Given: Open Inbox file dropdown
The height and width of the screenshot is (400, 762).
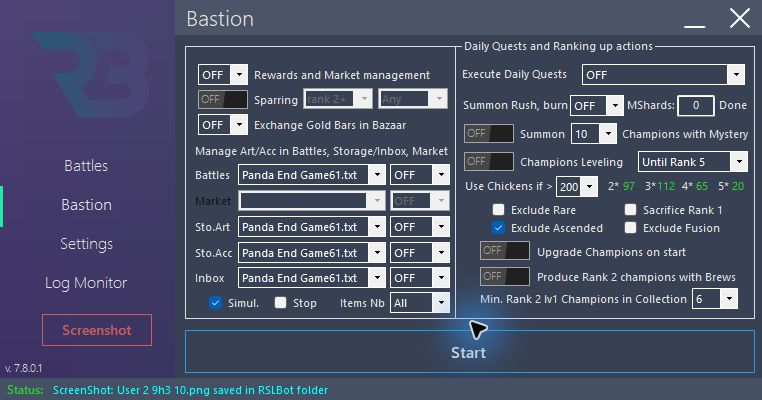Looking at the screenshot, I should click(312, 278).
